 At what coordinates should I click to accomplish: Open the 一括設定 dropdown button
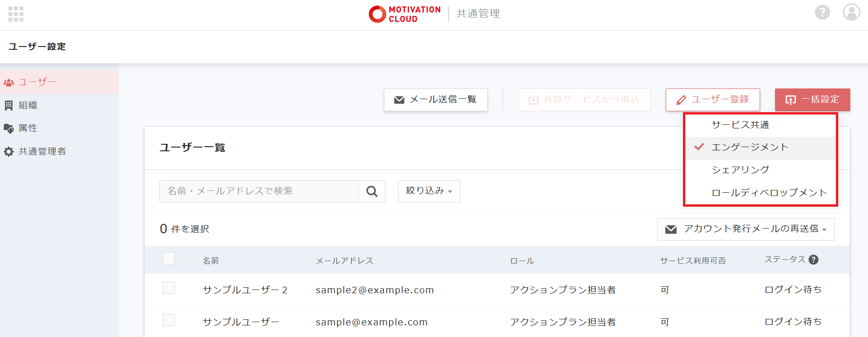pos(813,100)
